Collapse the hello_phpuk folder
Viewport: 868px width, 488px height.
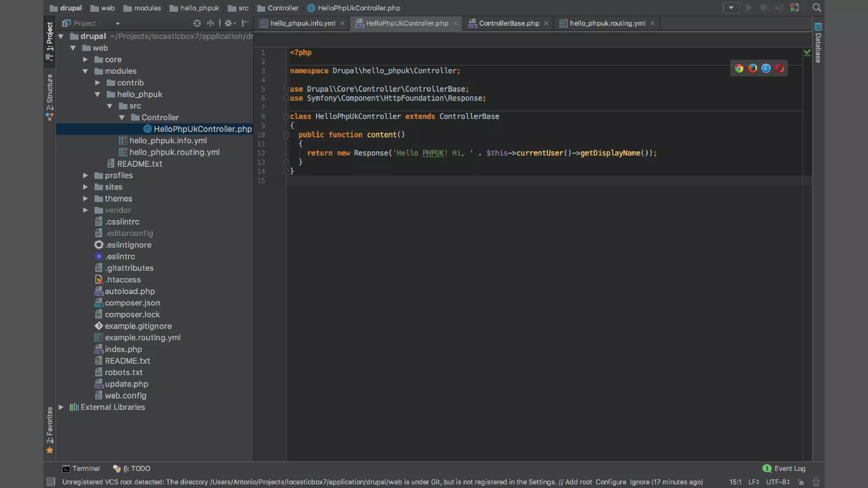97,94
